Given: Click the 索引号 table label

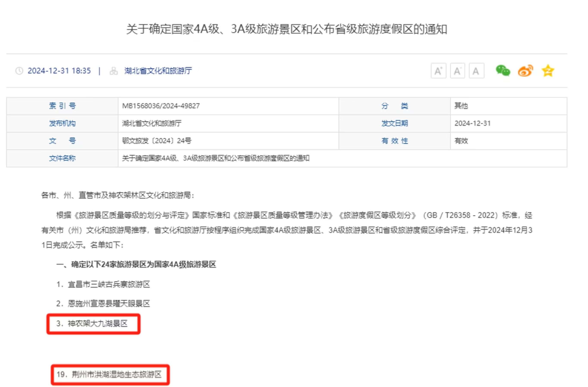Looking at the screenshot, I should (62, 106).
